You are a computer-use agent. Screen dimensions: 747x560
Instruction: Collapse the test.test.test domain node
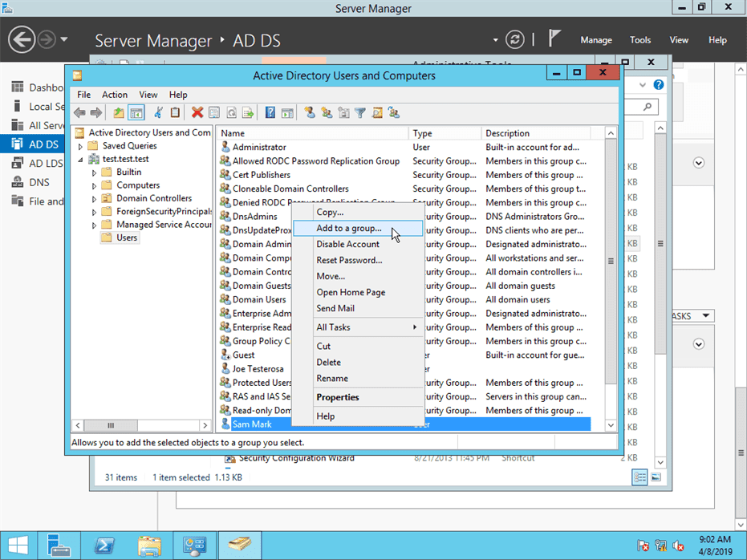pyautogui.click(x=80, y=160)
